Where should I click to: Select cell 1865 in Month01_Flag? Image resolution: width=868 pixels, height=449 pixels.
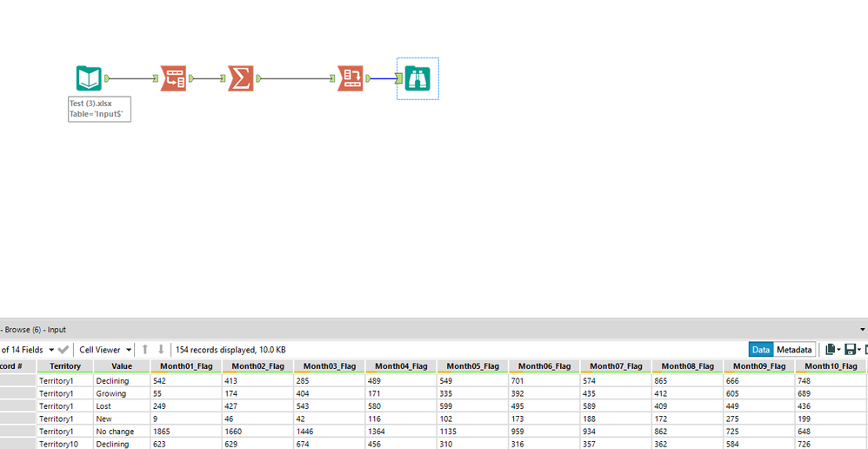click(186, 432)
